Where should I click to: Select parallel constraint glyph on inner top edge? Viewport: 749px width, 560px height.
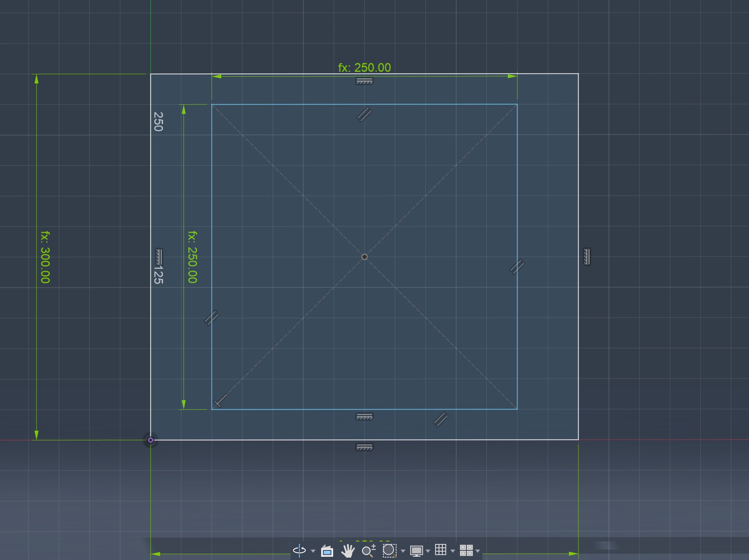364,114
